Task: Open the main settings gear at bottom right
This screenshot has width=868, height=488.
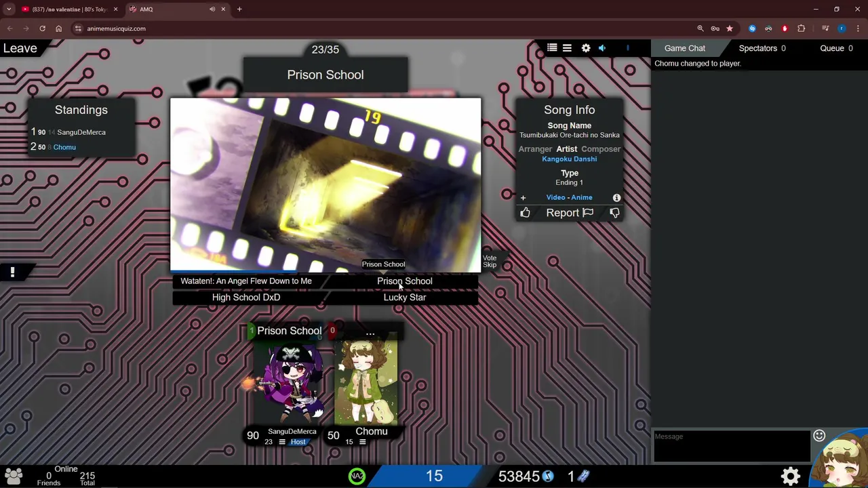Action: (x=791, y=476)
